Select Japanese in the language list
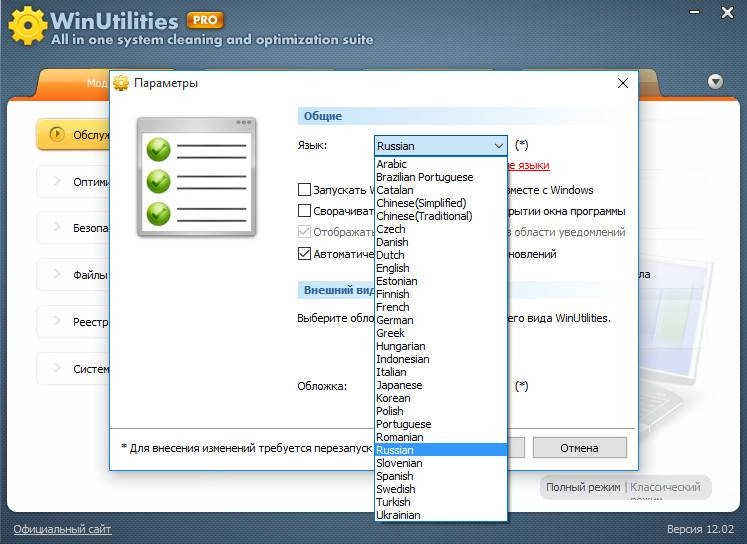This screenshot has width=747, height=544. point(441,385)
